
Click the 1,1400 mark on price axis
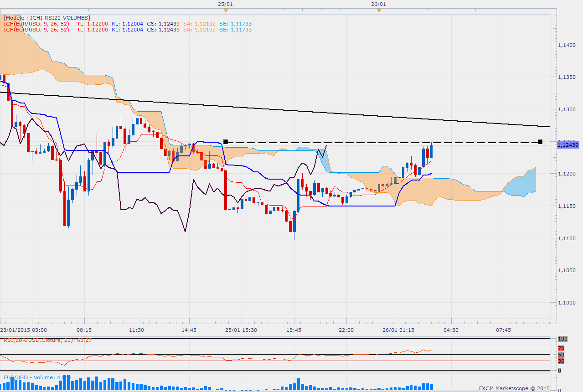click(x=568, y=45)
